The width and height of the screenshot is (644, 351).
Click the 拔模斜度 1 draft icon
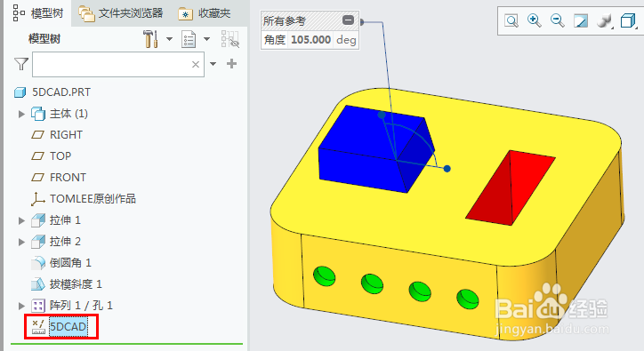tap(38, 284)
